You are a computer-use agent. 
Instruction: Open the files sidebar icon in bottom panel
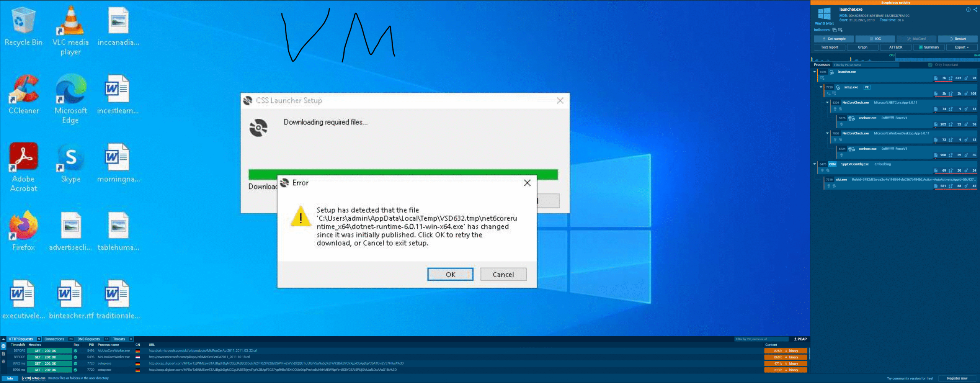pos(3,354)
